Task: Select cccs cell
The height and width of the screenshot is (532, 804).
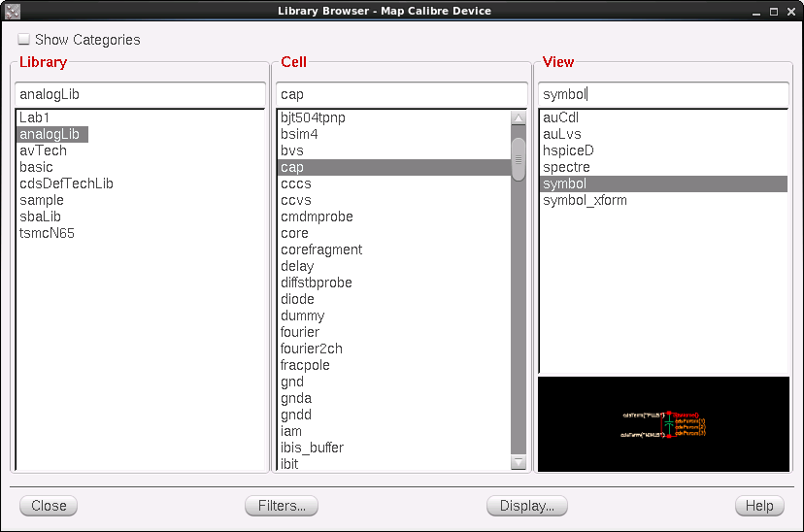Action: (296, 183)
